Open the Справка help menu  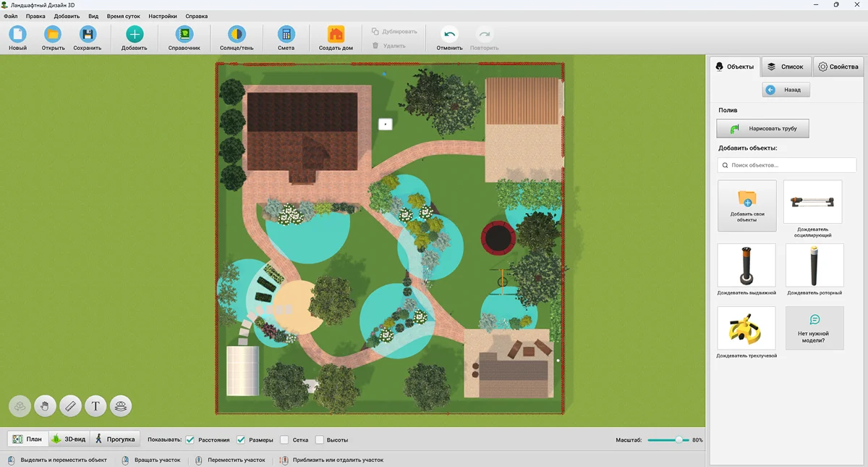coord(196,16)
